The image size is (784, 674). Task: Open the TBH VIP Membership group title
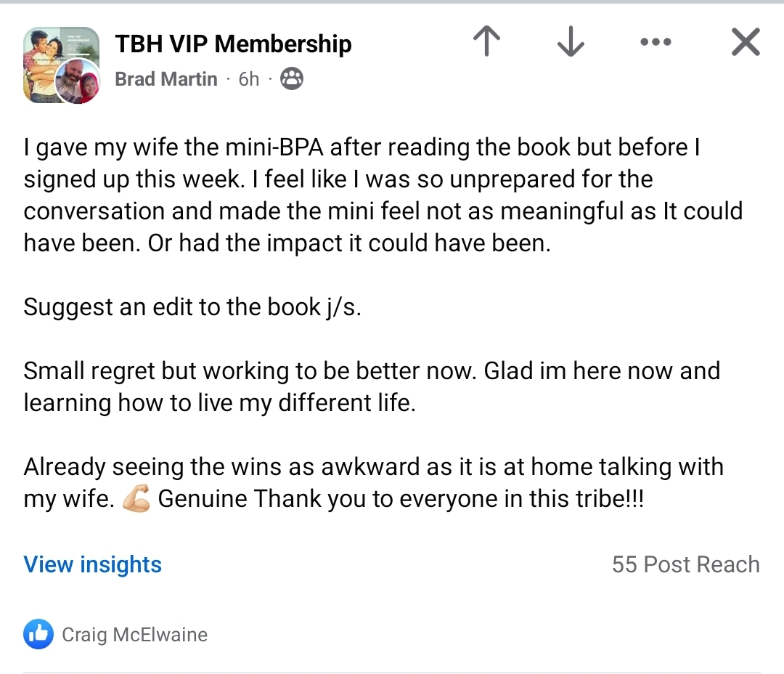[233, 44]
